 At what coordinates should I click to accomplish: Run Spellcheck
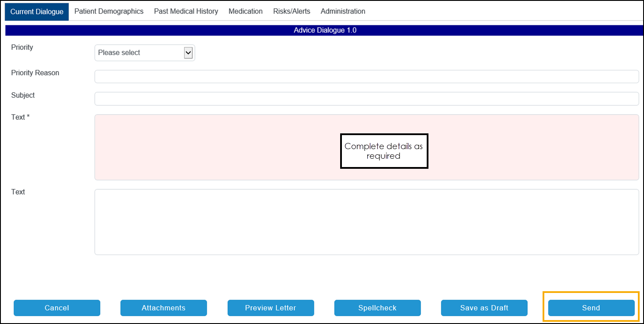[377, 308]
